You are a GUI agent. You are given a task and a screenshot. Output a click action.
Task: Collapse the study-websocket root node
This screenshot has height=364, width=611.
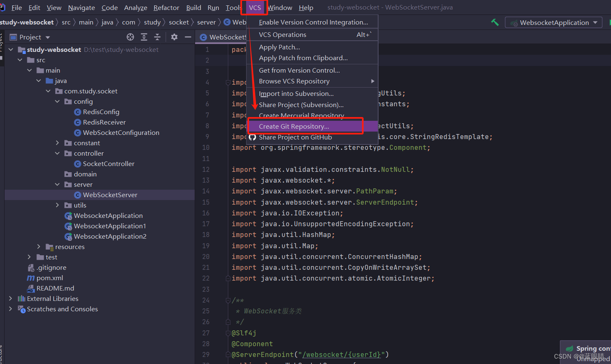point(11,49)
